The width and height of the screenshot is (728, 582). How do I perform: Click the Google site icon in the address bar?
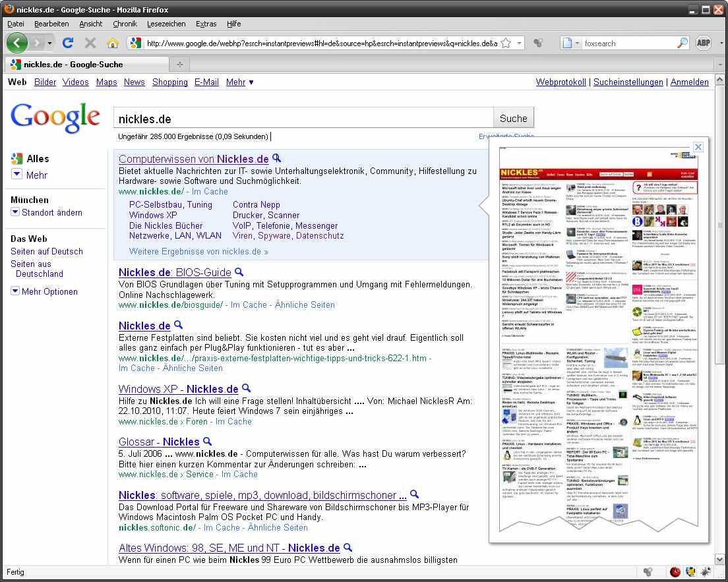tap(136, 43)
